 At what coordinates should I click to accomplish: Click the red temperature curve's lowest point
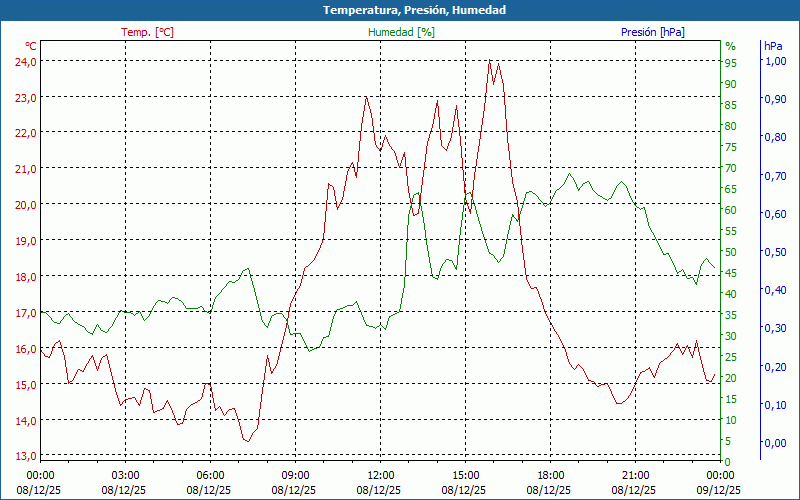coord(246,440)
